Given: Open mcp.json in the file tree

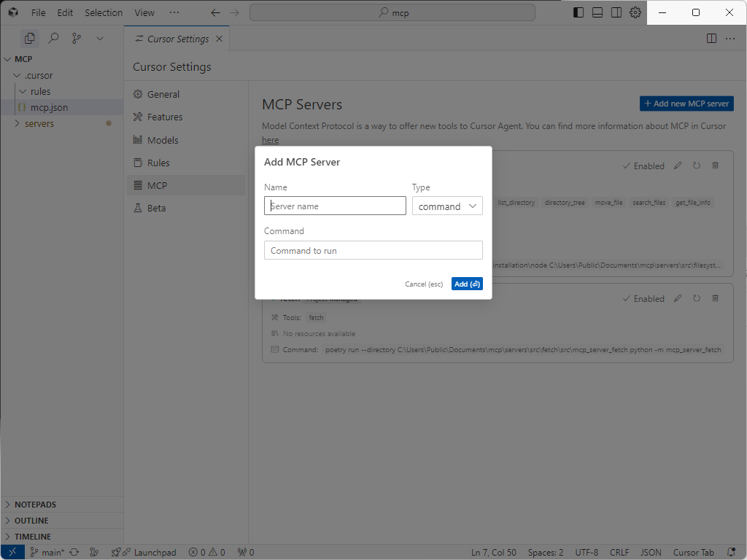Looking at the screenshot, I should [x=49, y=107].
